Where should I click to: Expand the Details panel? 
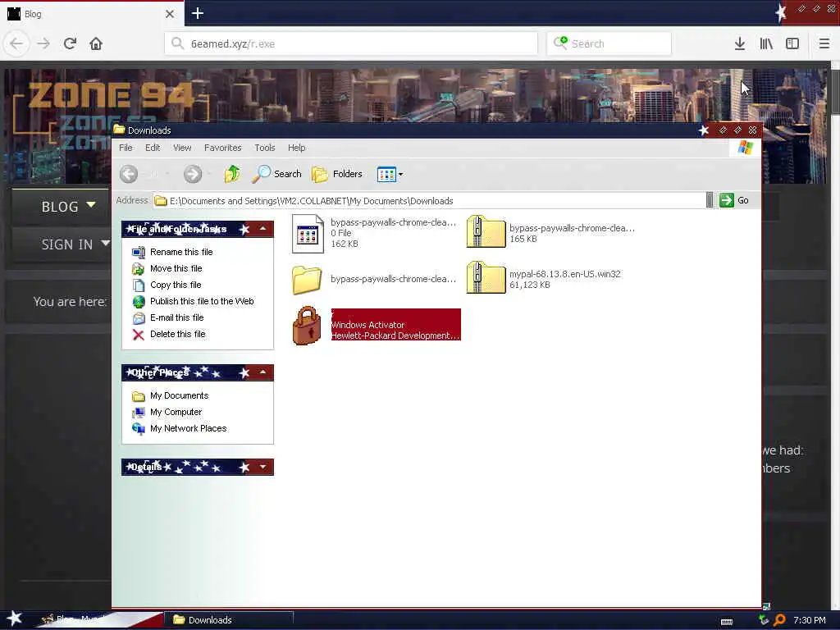point(263,467)
